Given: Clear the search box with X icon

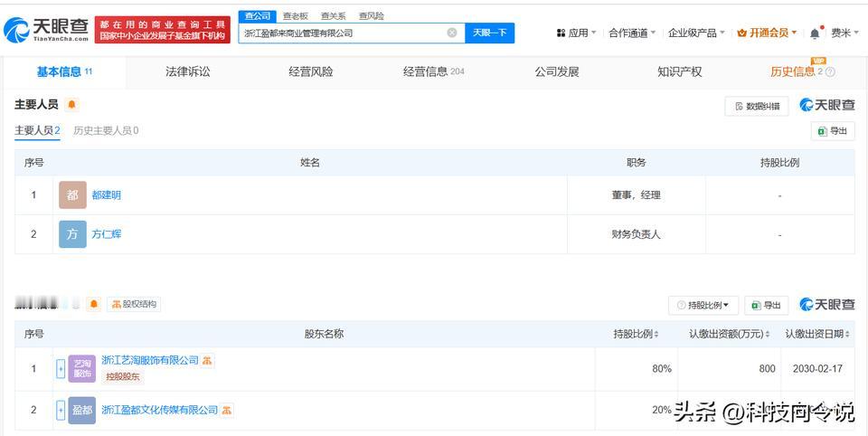Looking at the screenshot, I should click(x=452, y=33).
